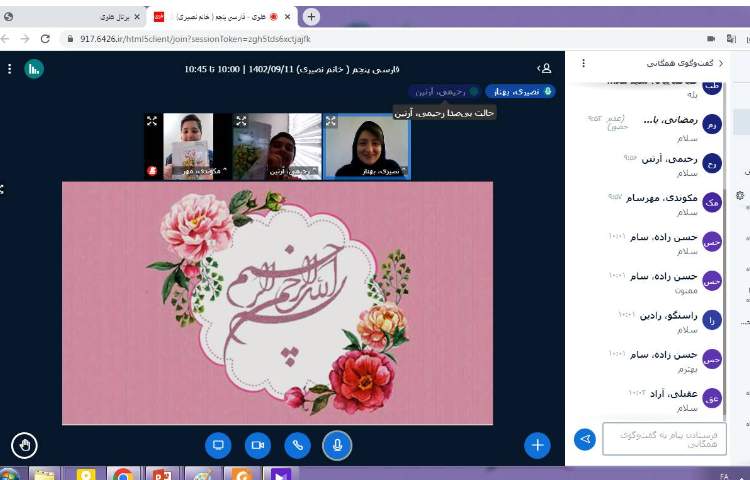Open the blue plus actions menu
750x480 pixels.
[x=537, y=445]
